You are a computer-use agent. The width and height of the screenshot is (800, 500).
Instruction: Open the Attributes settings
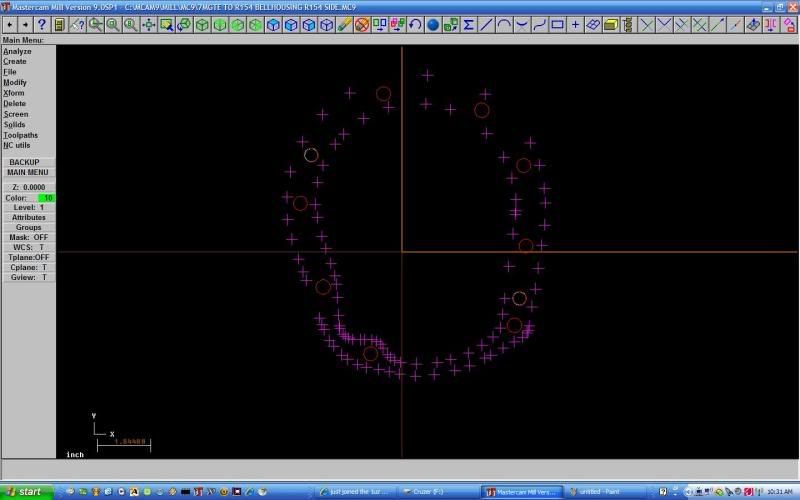(29, 217)
